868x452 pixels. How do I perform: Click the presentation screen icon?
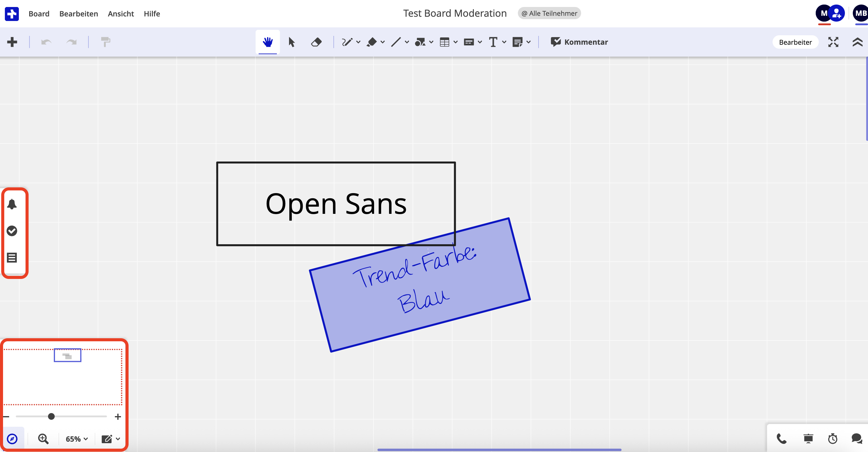(x=808, y=439)
